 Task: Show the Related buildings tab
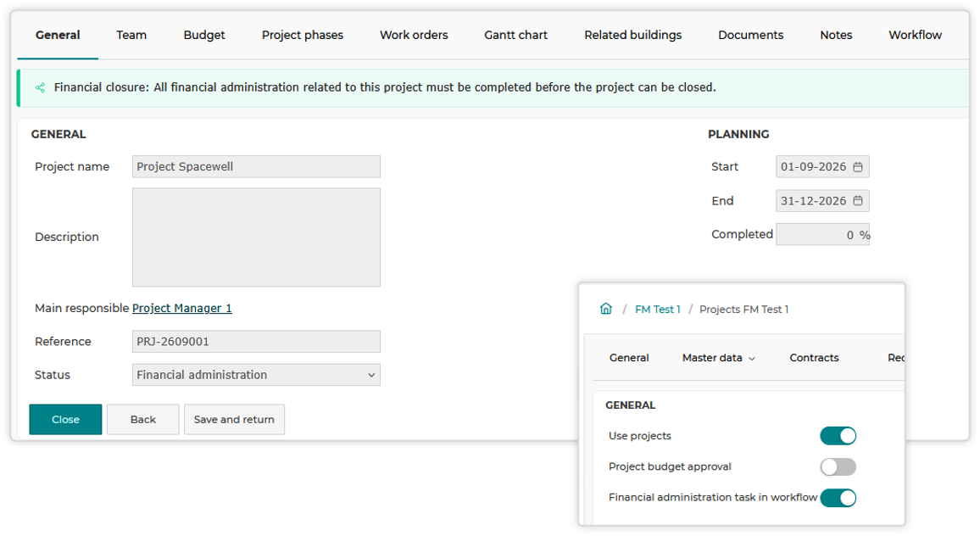[x=633, y=35]
